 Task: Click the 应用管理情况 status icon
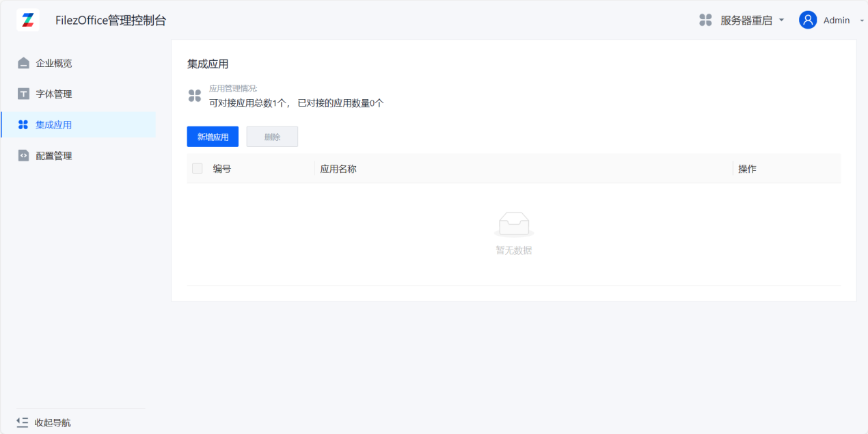pos(194,96)
